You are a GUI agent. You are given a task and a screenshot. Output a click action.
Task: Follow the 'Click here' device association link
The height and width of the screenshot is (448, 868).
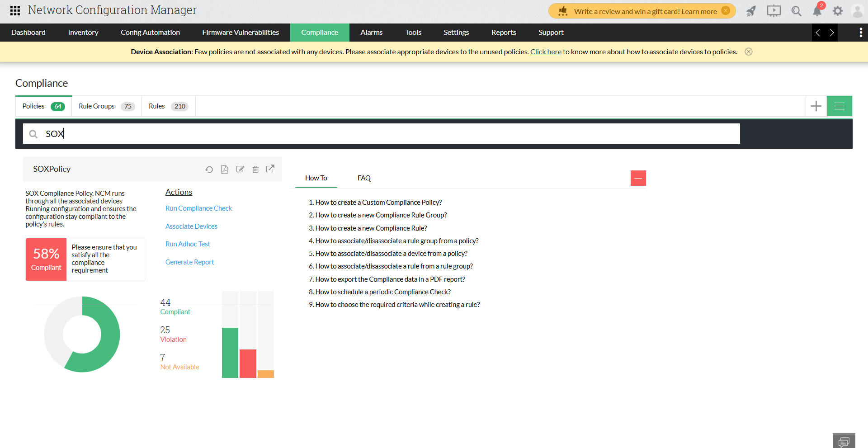[x=546, y=52]
